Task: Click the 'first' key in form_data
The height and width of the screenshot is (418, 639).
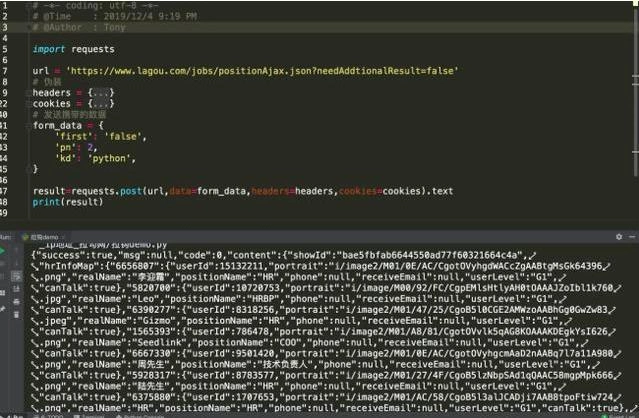Action: coord(74,136)
